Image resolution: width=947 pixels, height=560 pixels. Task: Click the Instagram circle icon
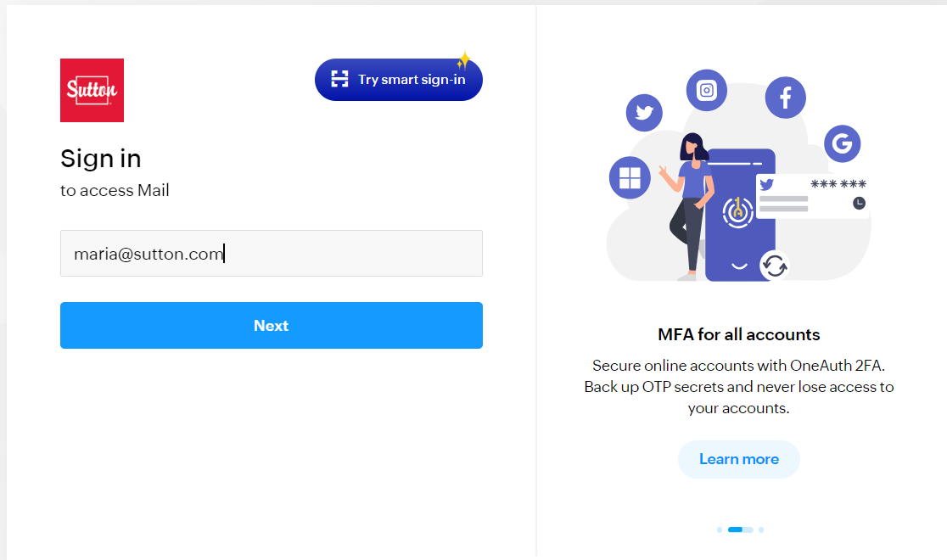coord(707,90)
